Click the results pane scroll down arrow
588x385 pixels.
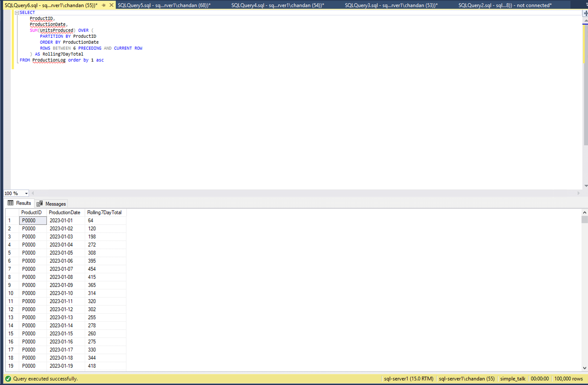pos(584,368)
